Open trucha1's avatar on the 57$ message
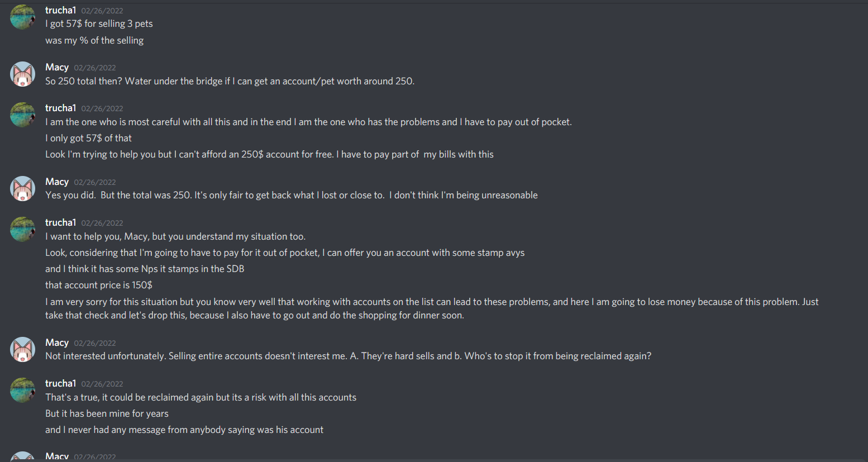The image size is (868, 462). (23, 17)
